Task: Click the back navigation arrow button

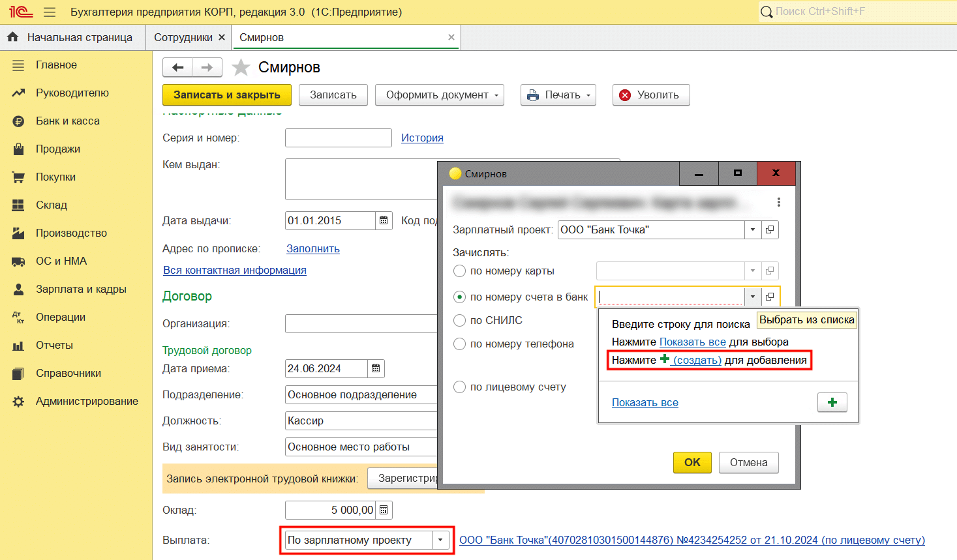Action: point(177,67)
